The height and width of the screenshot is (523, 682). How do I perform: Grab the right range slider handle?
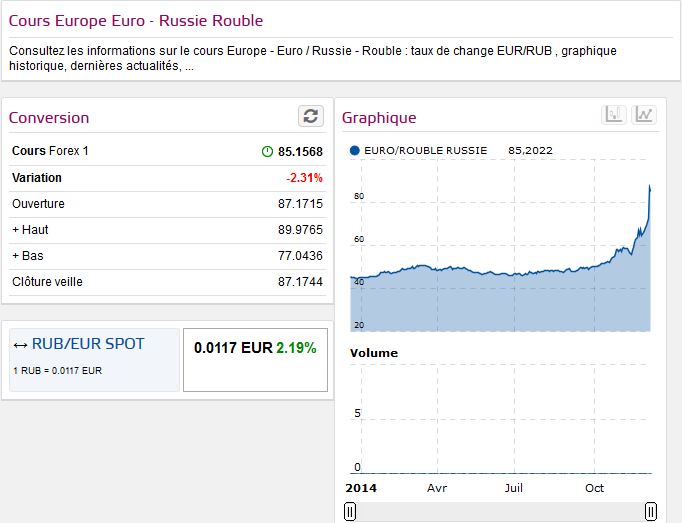(x=651, y=512)
